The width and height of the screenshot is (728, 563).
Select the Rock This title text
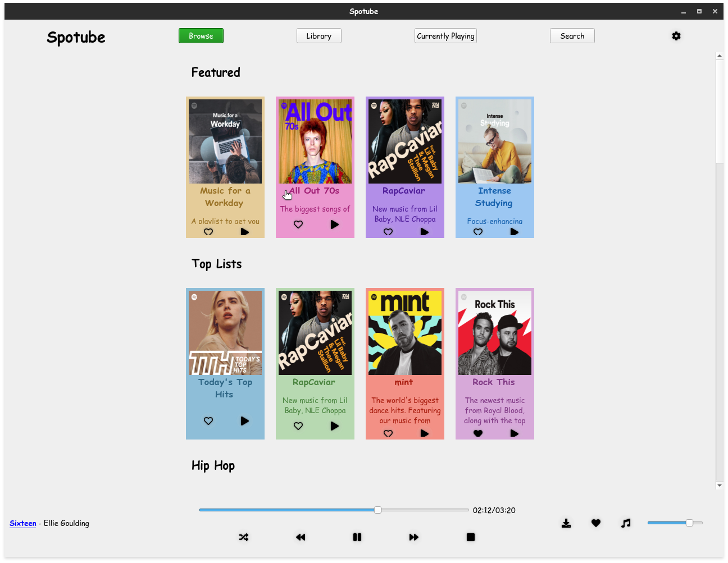click(494, 382)
